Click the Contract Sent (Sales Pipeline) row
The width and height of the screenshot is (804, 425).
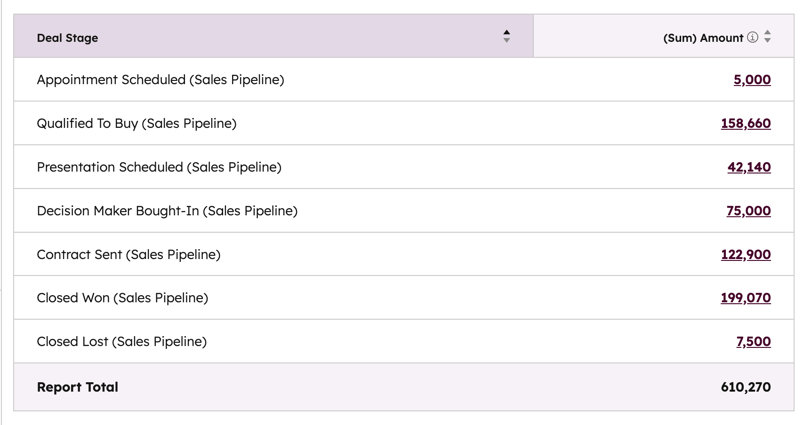[x=128, y=255]
